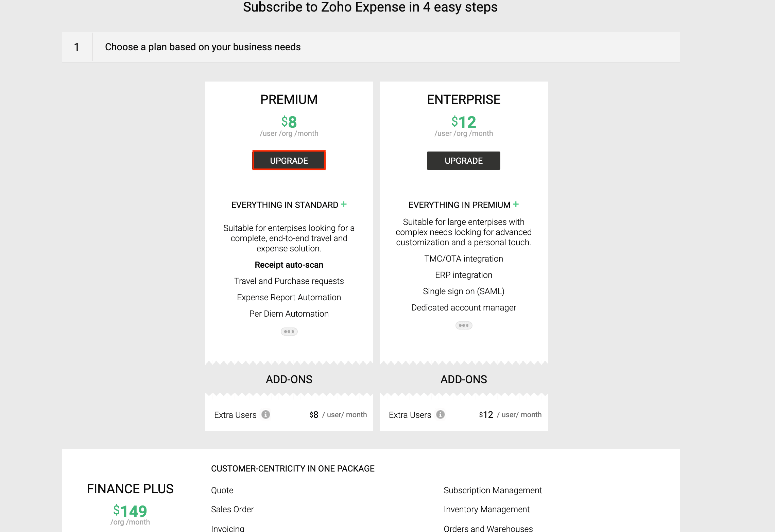Expand the Premium feature list via ellipsis
The height and width of the screenshot is (532, 775).
point(289,331)
